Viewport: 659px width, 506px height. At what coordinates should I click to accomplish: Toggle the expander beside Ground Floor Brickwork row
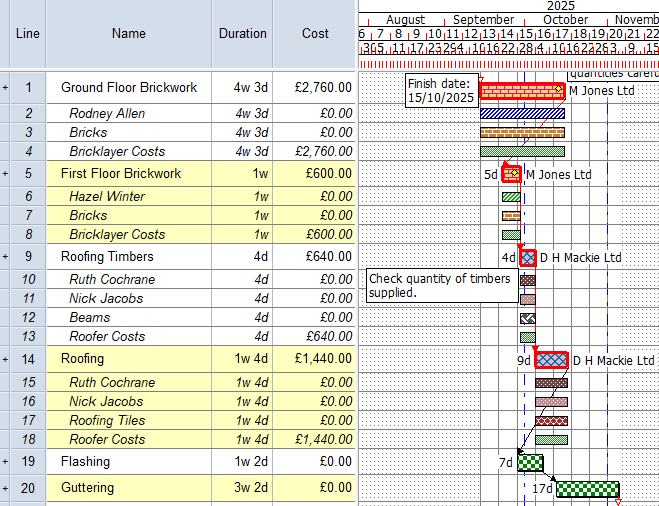point(5,89)
